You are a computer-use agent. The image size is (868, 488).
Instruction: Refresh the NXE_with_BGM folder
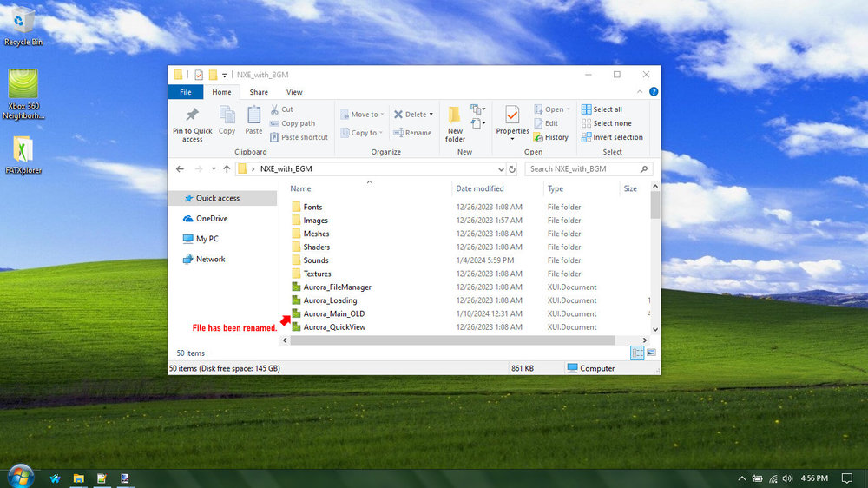click(x=512, y=169)
